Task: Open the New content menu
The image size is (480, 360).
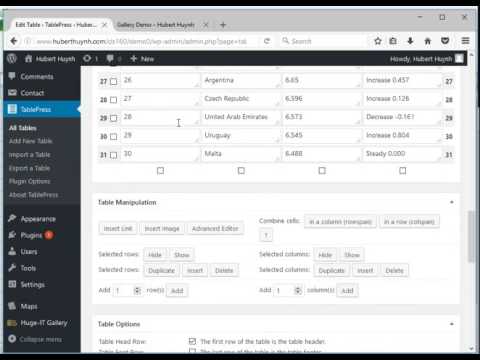Action: 142,59
